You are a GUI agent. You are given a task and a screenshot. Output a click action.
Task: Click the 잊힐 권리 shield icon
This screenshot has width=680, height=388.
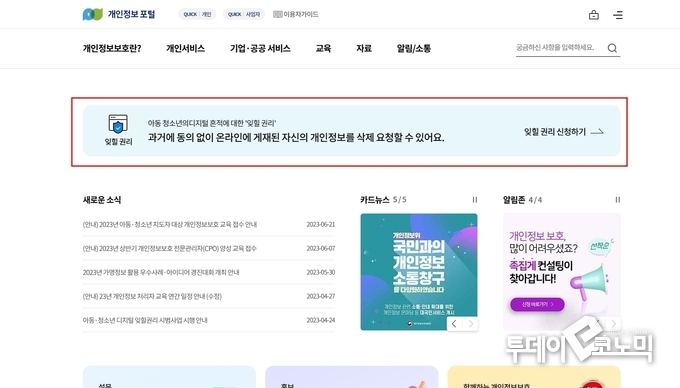click(118, 124)
